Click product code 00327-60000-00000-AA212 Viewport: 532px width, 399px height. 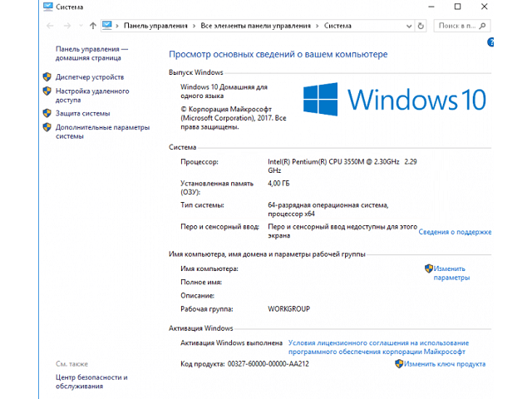(x=268, y=364)
